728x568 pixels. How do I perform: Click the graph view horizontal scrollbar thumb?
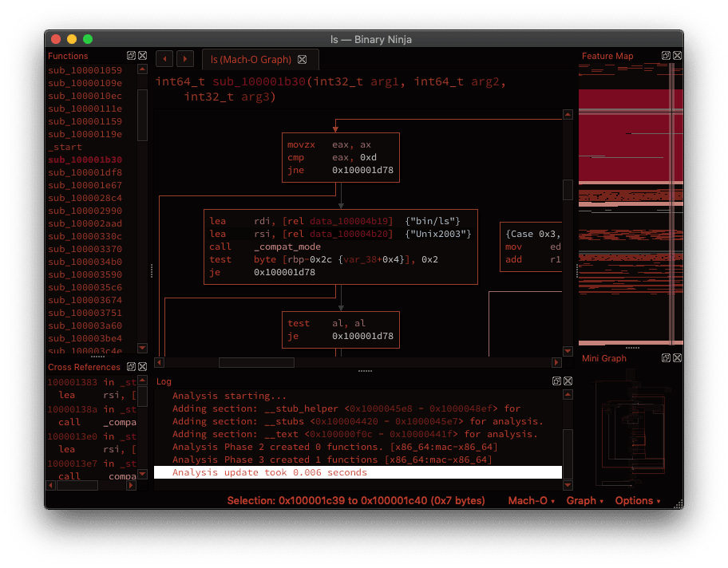tap(256, 362)
